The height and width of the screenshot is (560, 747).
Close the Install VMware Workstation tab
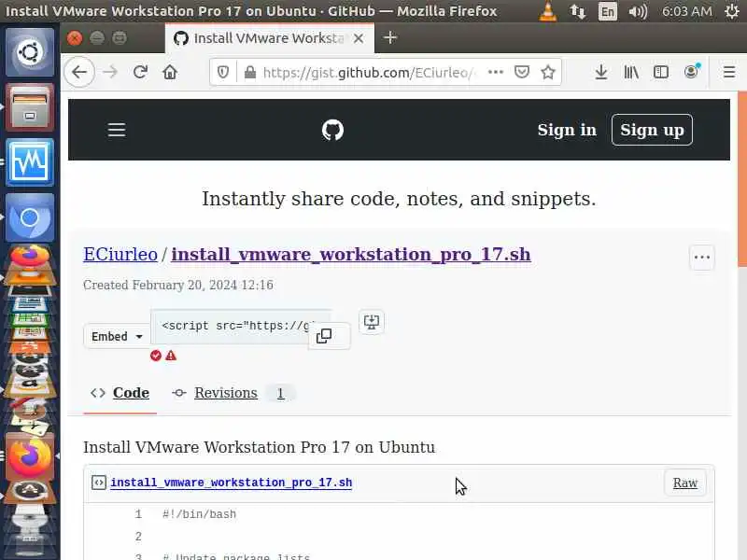tap(359, 38)
